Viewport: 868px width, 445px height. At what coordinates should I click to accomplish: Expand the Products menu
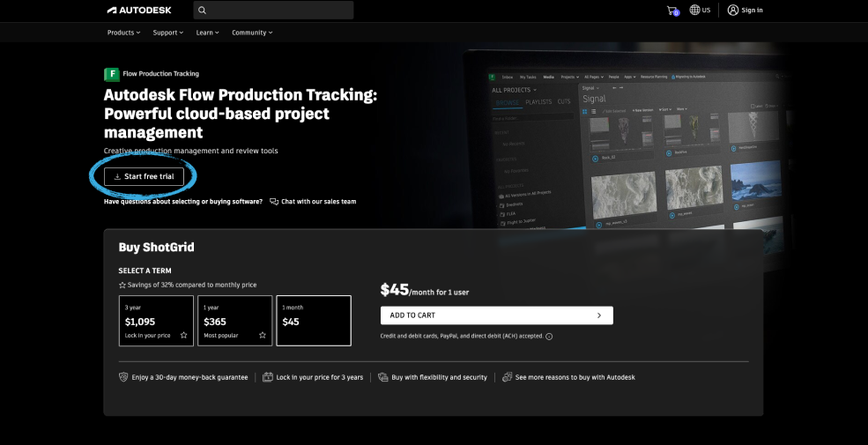[123, 33]
